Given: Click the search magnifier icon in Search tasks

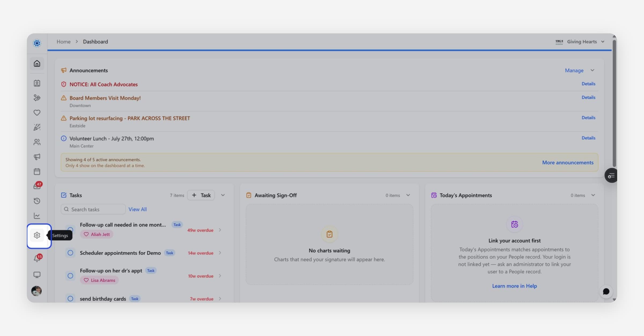Looking at the screenshot, I should pos(66,209).
